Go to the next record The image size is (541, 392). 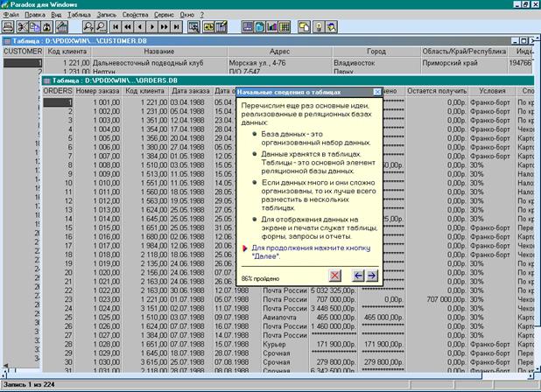point(152,26)
